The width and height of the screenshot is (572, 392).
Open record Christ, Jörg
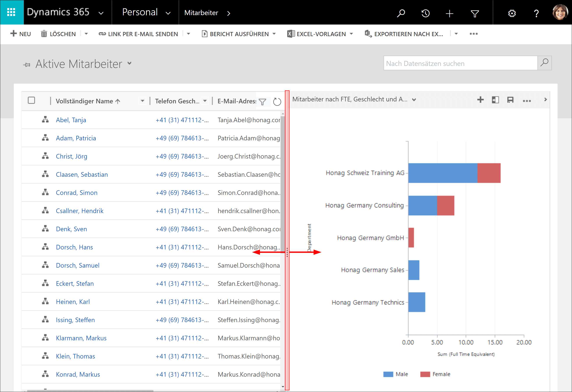pos(71,156)
